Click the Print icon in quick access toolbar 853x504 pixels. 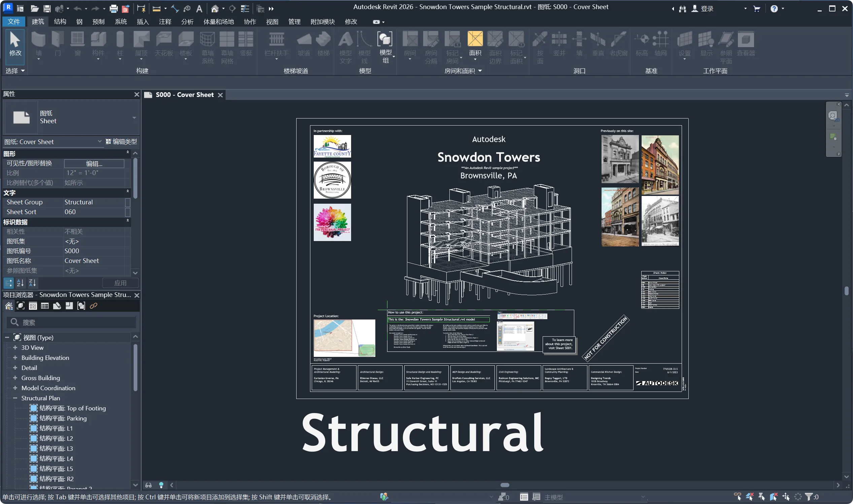113,8
